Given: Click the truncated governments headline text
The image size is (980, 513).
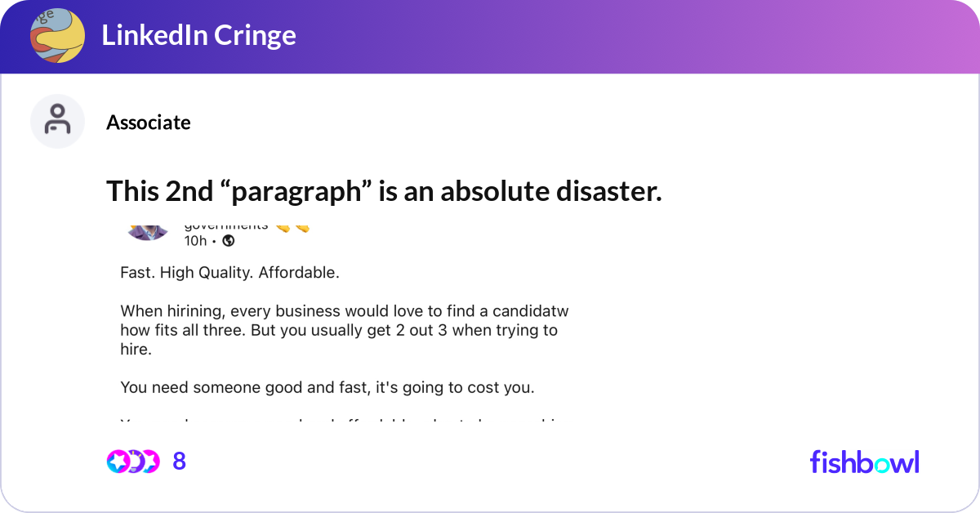Looking at the screenshot, I should point(226,225).
